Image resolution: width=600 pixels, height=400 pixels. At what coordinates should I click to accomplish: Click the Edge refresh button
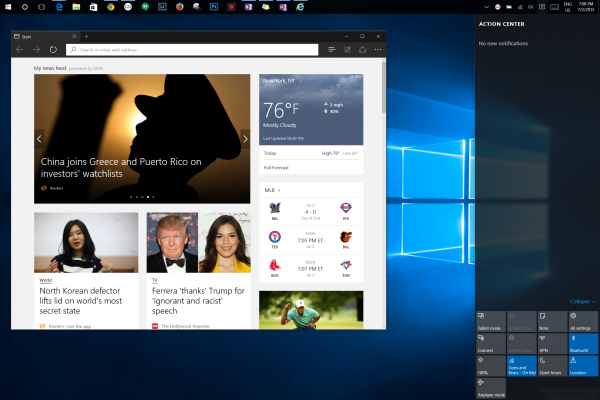pos(51,49)
